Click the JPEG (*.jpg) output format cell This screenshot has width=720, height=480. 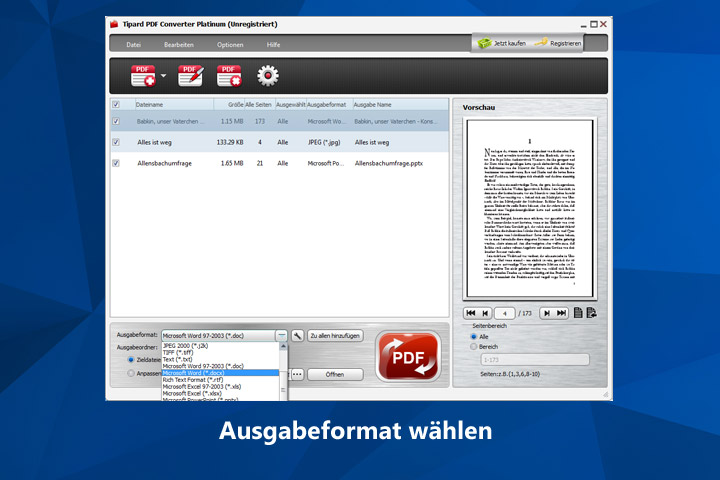coord(324,142)
